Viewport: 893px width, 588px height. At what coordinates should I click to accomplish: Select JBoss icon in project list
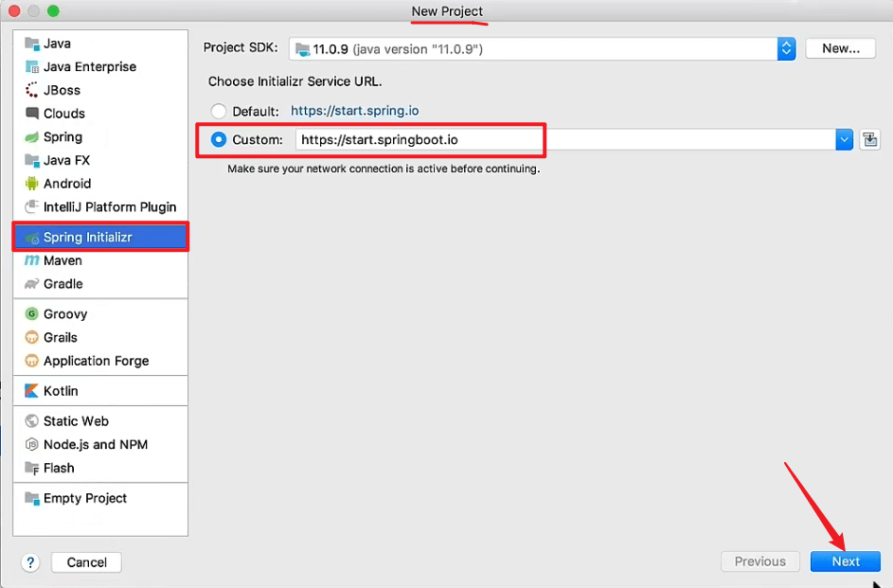click(x=32, y=90)
